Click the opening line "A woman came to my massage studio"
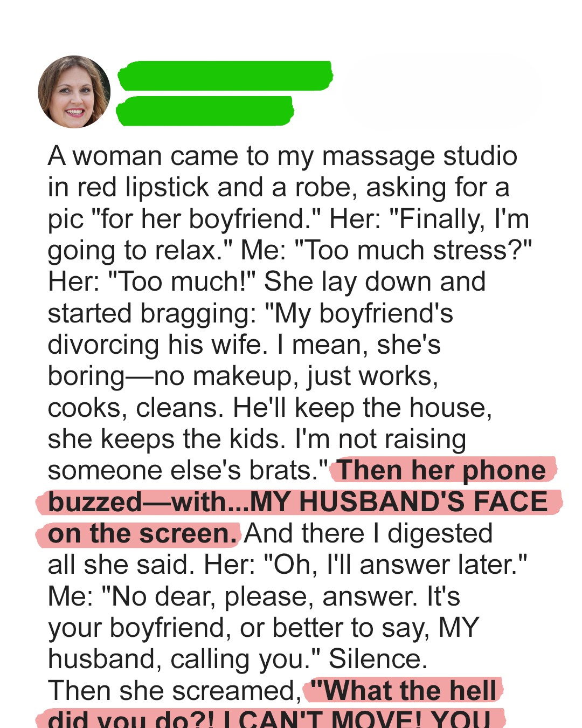Screen dimensions: 582x728 point(282,156)
